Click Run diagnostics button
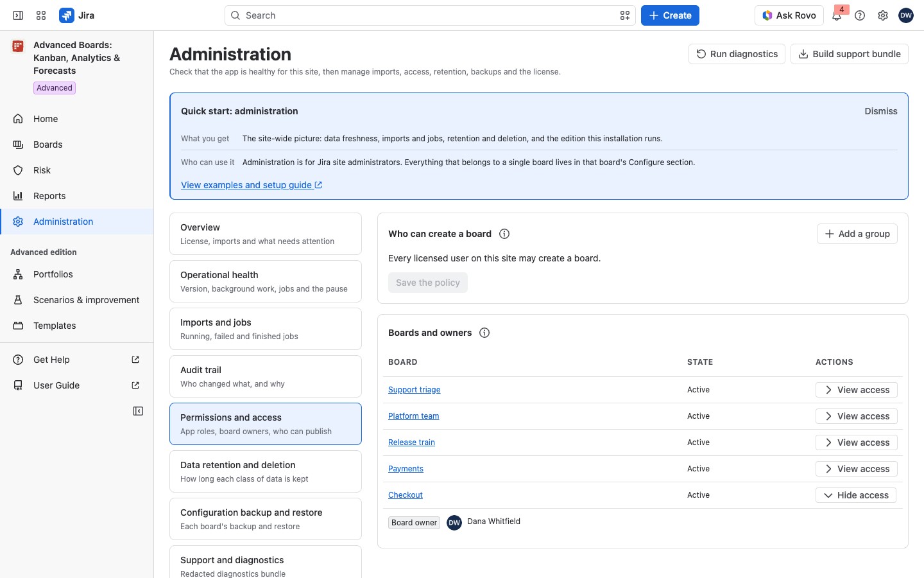 coord(737,54)
